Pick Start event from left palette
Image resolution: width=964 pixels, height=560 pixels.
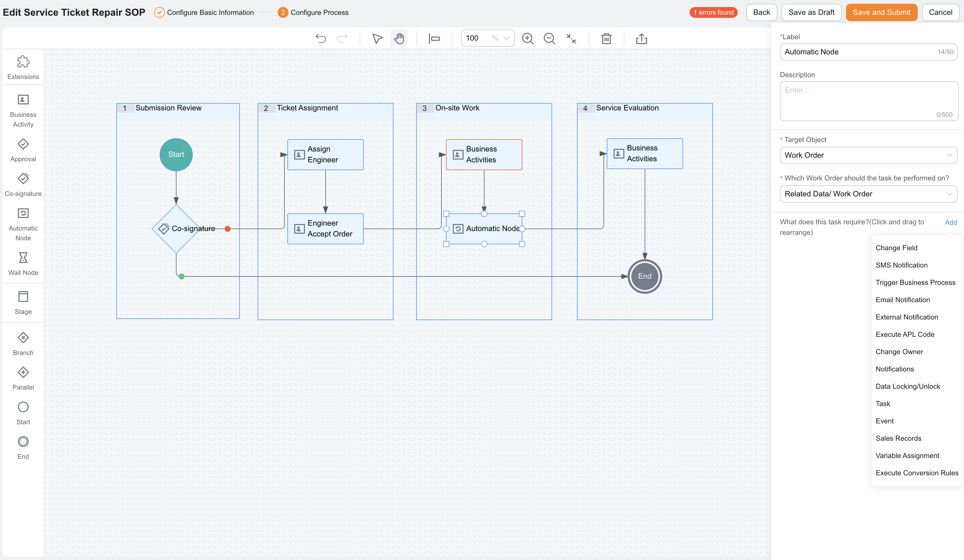click(23, 413)
